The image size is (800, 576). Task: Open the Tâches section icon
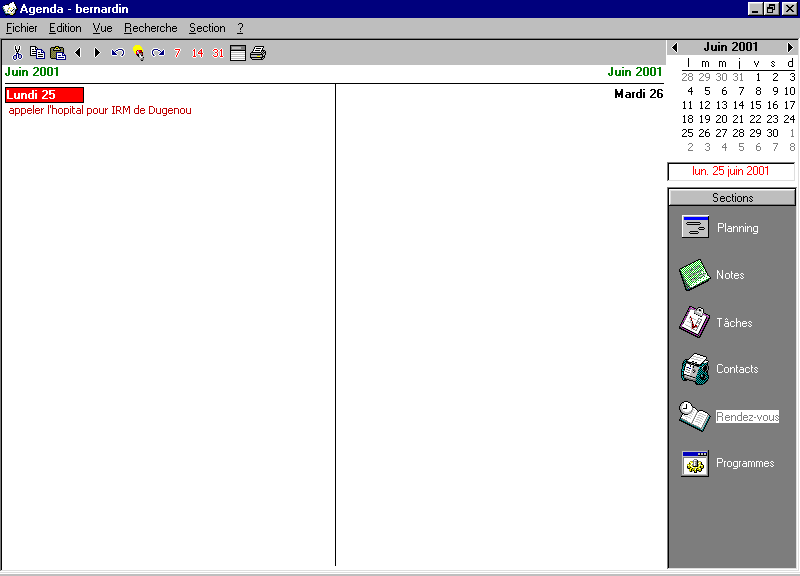click(x=694, y=322)
